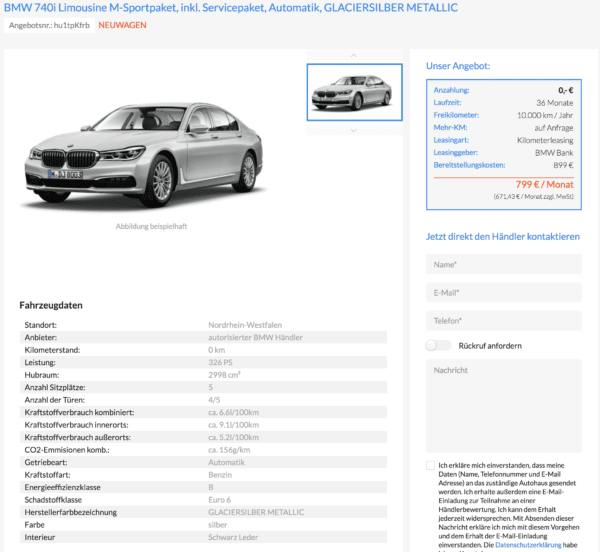The image size is (600, 552).
Task: Click the Kilometerleasing value
Action: tap(545, 140)
